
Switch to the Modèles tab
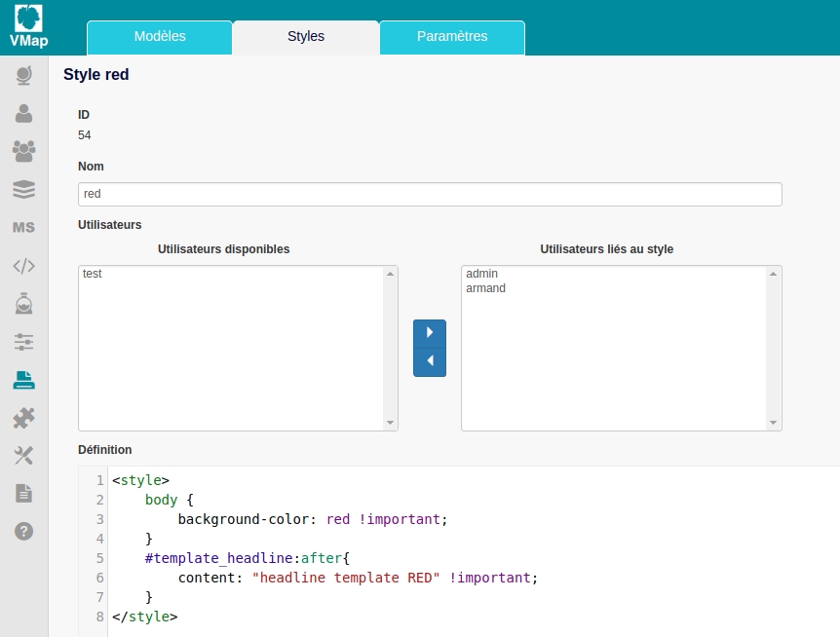click(160, 37)
